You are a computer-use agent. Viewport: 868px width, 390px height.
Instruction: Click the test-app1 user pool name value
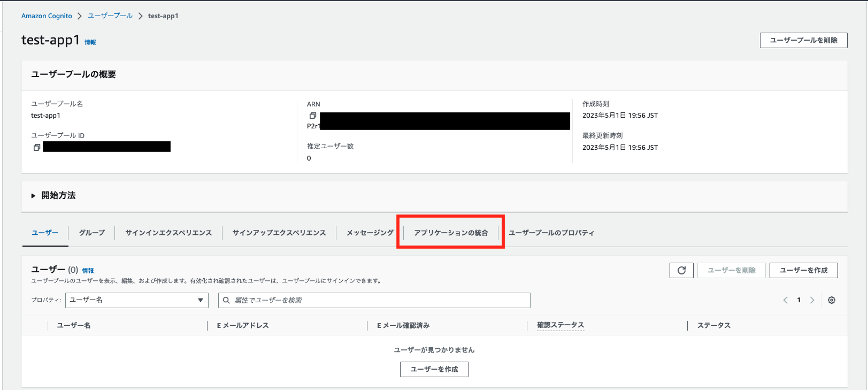pos(45,116)
